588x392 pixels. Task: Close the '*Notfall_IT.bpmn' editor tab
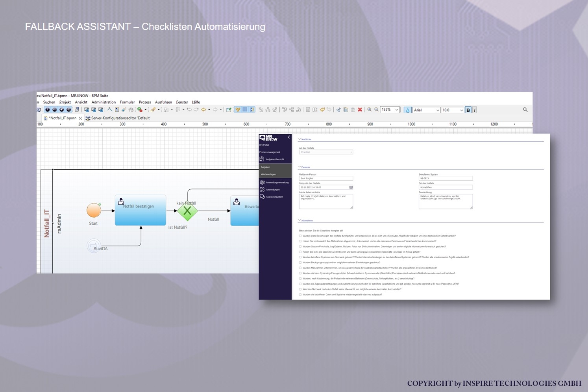(x=80, y=118)
